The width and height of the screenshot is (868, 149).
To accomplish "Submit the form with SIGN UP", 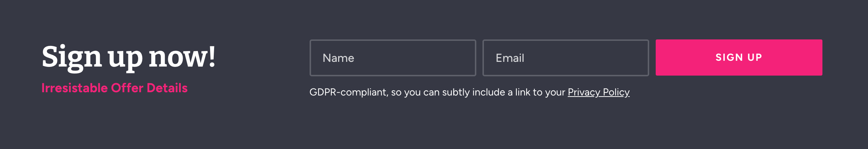I will (x=739, y=58).
